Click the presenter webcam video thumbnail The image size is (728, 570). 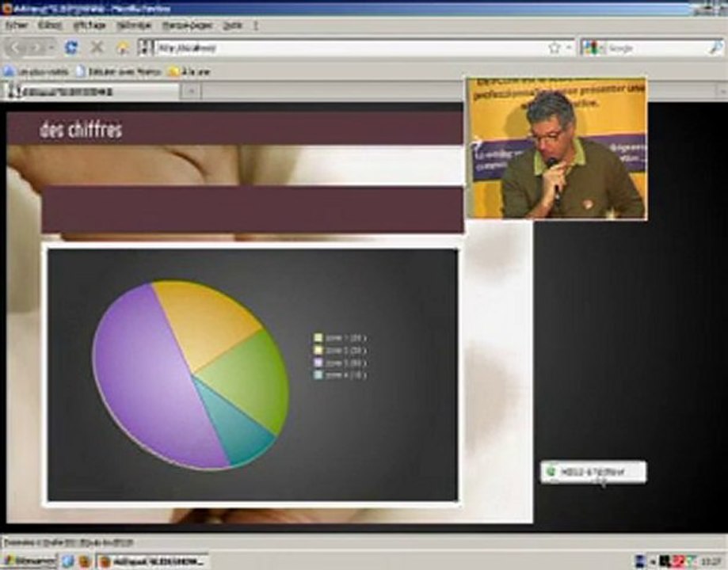556,148
